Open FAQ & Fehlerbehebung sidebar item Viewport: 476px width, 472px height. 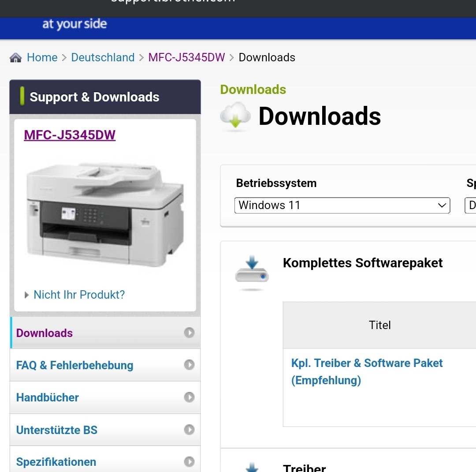pos(105,365)
